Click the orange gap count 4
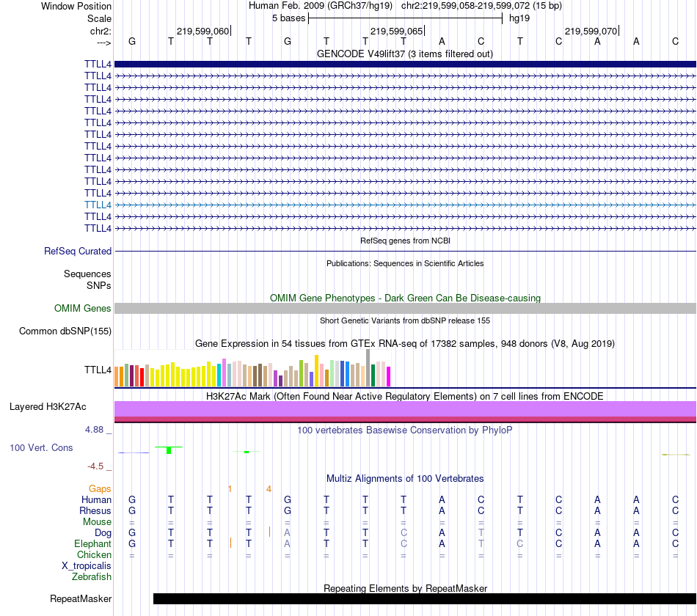The image size is (697, 616). point(269,489)
